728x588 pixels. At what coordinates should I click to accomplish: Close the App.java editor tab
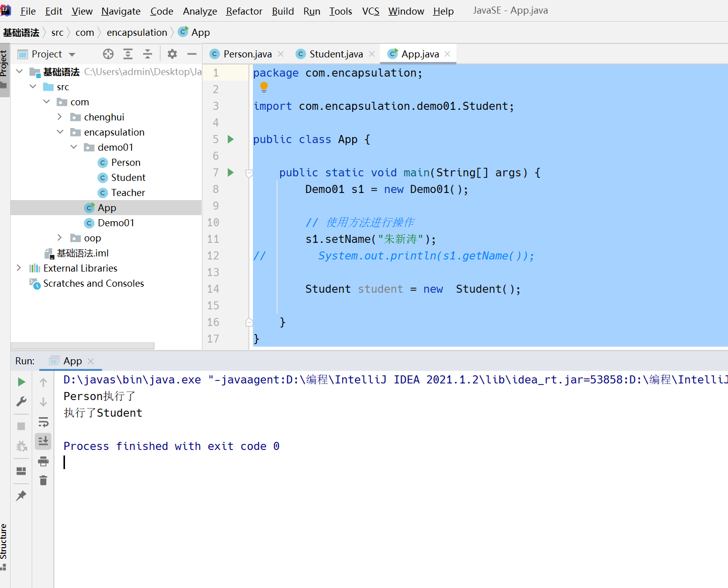click(x=447, y=54)
